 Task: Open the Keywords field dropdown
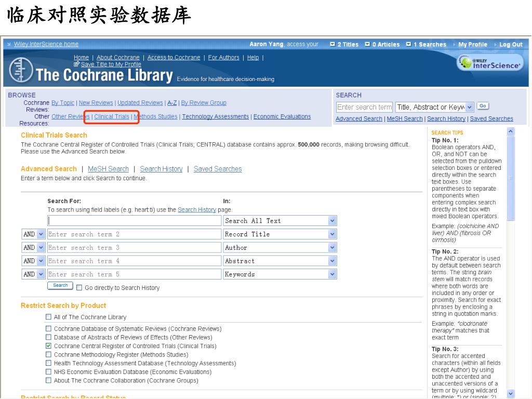coord(332,274)
